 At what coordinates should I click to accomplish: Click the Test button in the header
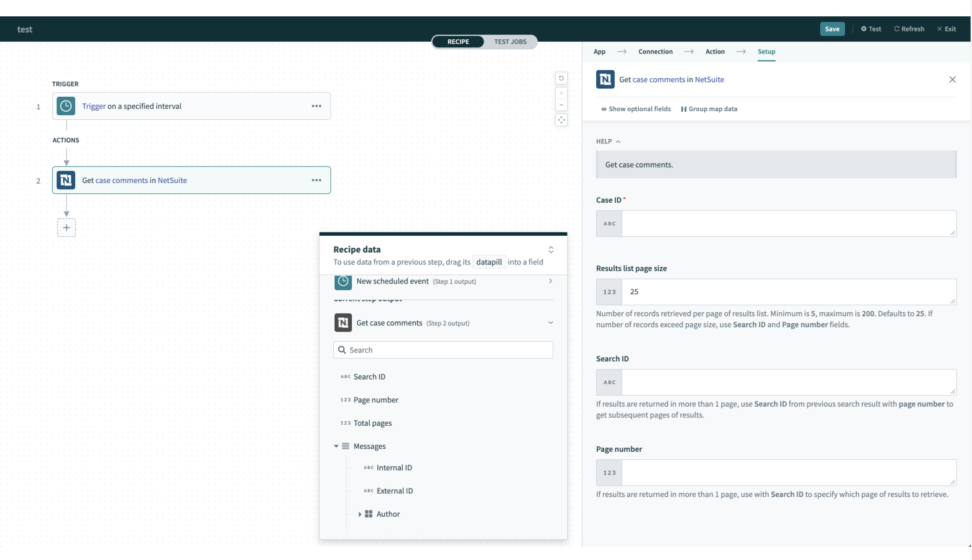point(871,29)
